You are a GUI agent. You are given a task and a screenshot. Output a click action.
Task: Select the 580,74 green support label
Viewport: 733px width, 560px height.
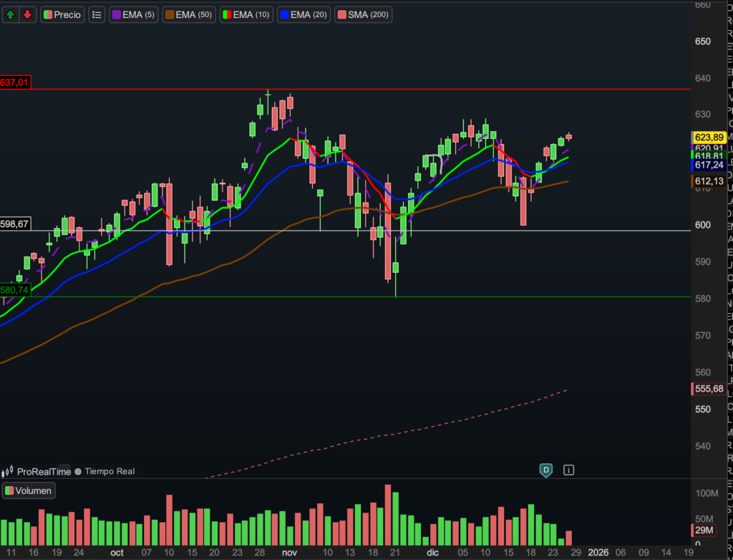click(15, 290)
